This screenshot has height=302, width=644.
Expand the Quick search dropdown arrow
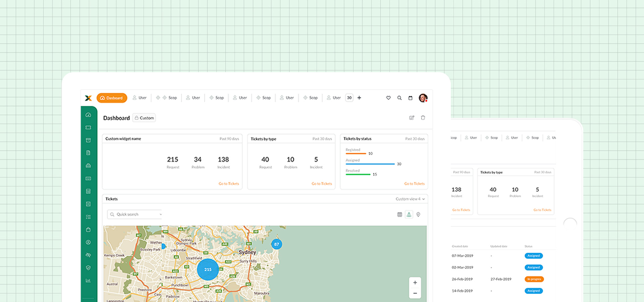pyautogui.click(x=161, y=214)
